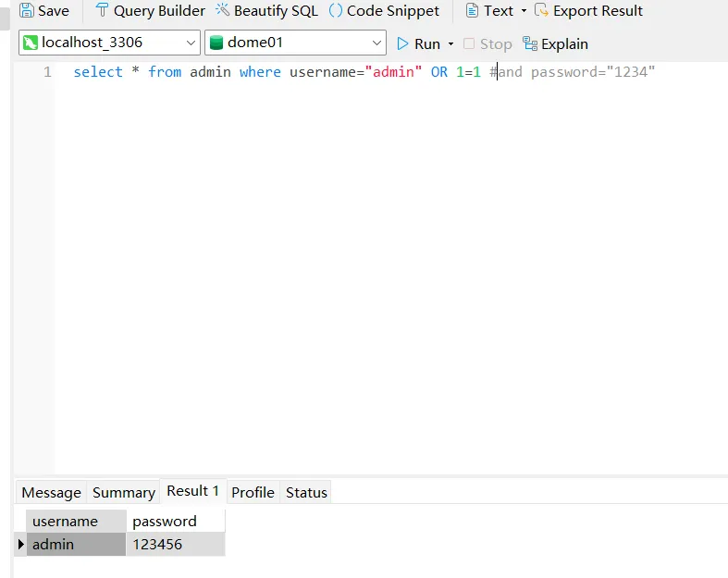Click the Explain plan icon
Image resolution: width=728 pixels, height=578 pixels.
[x=530, y=43]
